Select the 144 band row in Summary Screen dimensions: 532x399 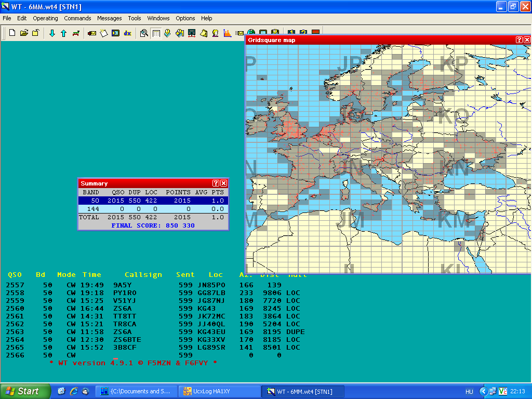click(x=153, y=209)
